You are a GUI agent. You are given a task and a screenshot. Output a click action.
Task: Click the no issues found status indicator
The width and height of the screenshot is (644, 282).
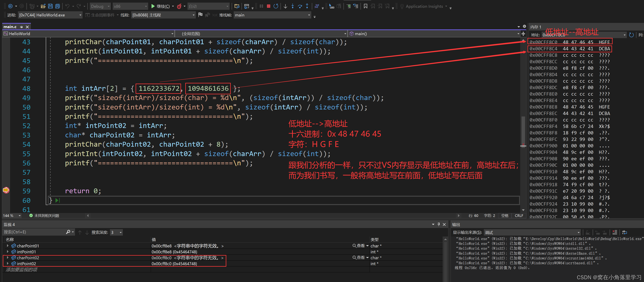coord(44,215)
